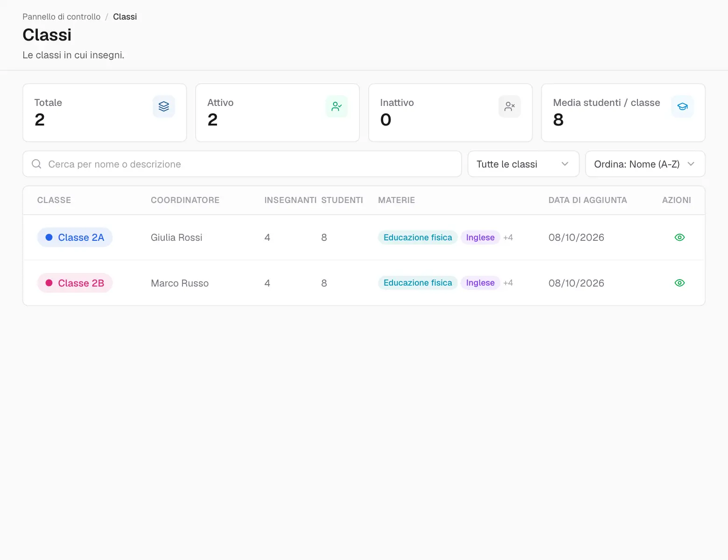Select coordinator name Giulia Rossi

tap(176, 238)
